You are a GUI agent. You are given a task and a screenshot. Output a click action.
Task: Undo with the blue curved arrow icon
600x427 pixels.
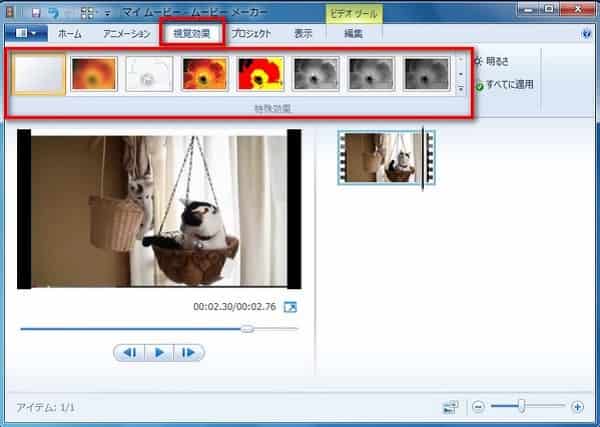click(54, 13)
